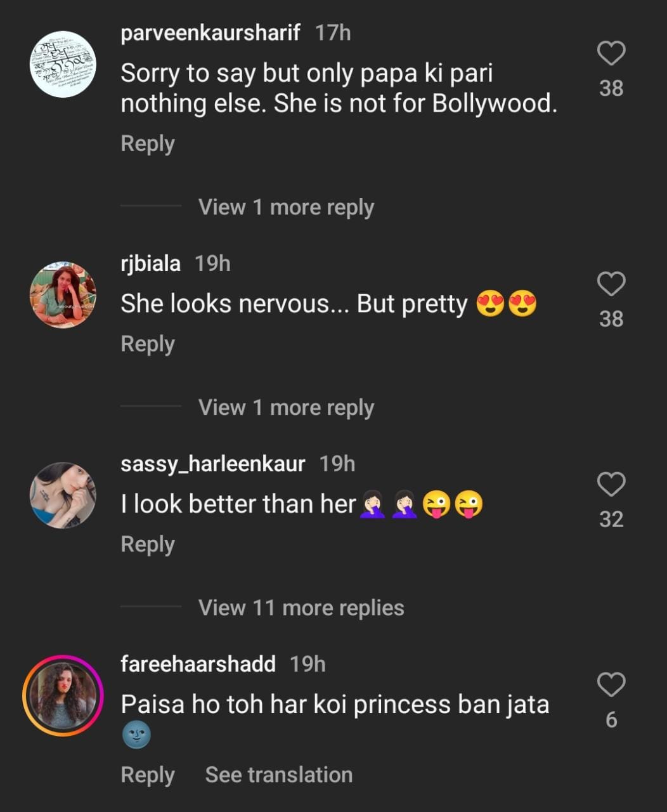
Task: Expand 1 more reply under rjbiala's comment
Action: (286, 408)
